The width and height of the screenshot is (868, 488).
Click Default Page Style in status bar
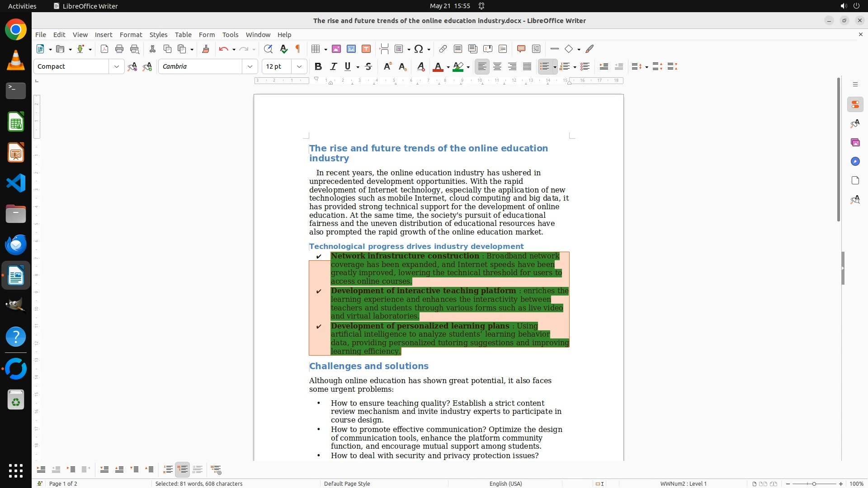pyautogui.click(x=347, y=483)
